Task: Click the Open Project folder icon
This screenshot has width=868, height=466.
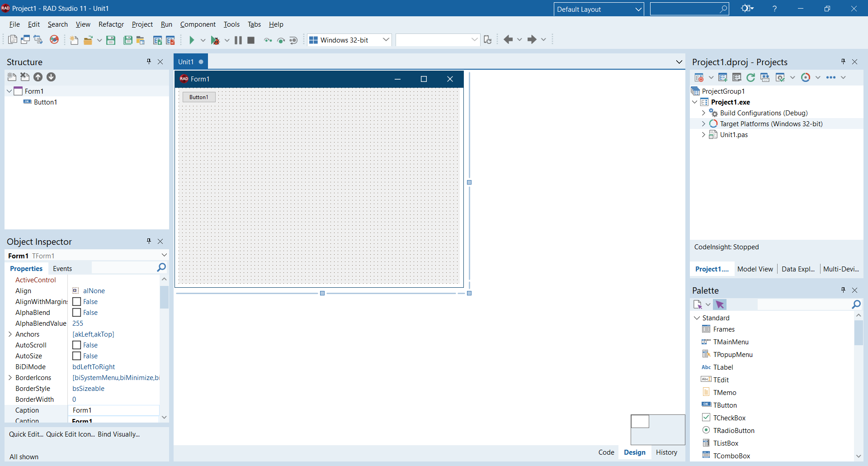Action: click(x=88, y=40)
